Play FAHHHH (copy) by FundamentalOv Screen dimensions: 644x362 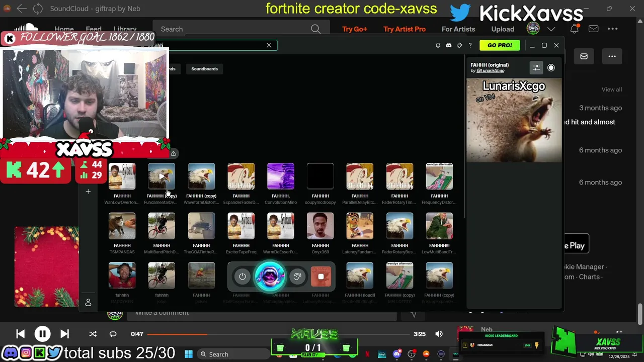[162, 176]
